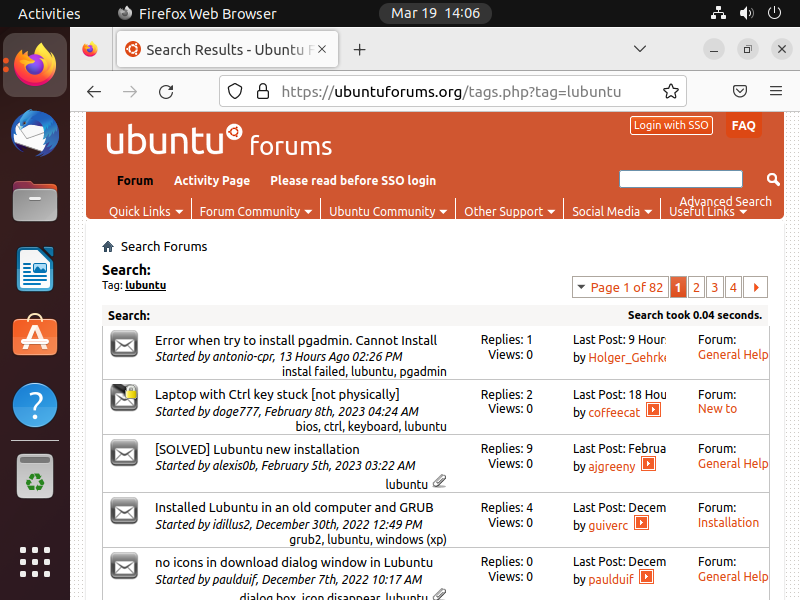The image size is (800, 600).
Task: Click envelope icon of GRUB thread
Action: (124, 511)
